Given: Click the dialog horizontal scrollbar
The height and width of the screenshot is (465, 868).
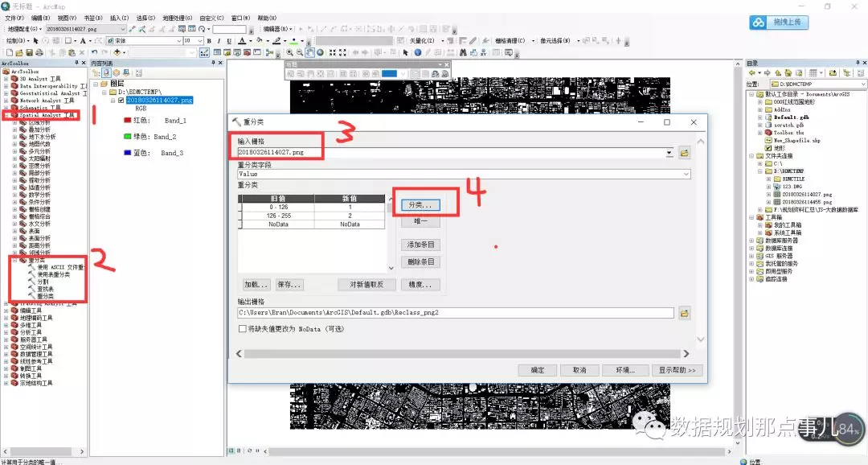Looking at the screenshot, I should click(462, 354).
